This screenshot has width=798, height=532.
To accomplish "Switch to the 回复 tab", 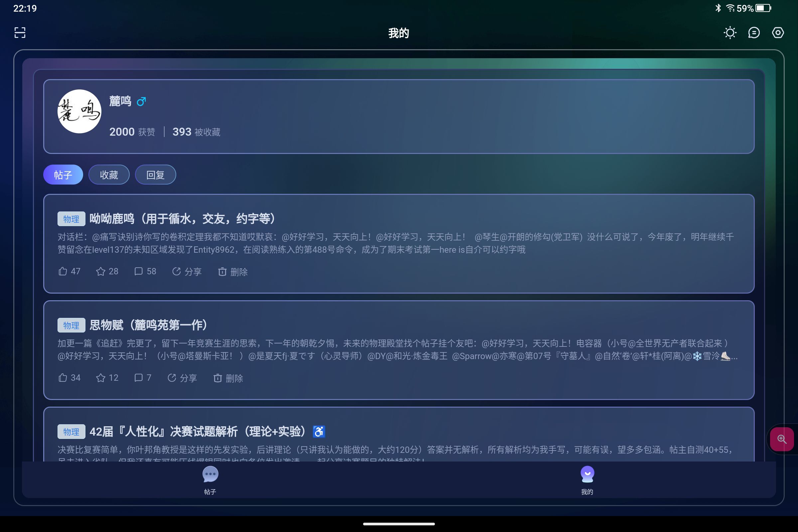I will 155,175.
